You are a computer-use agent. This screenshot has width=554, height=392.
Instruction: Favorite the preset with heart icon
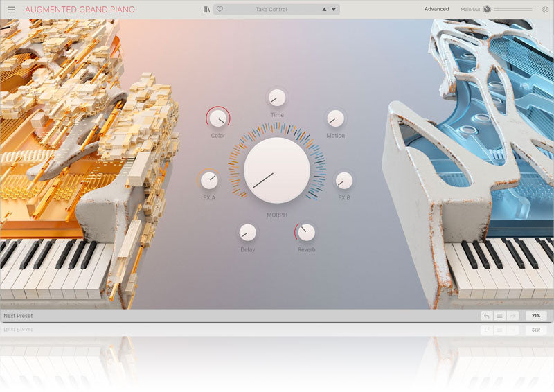220,9
